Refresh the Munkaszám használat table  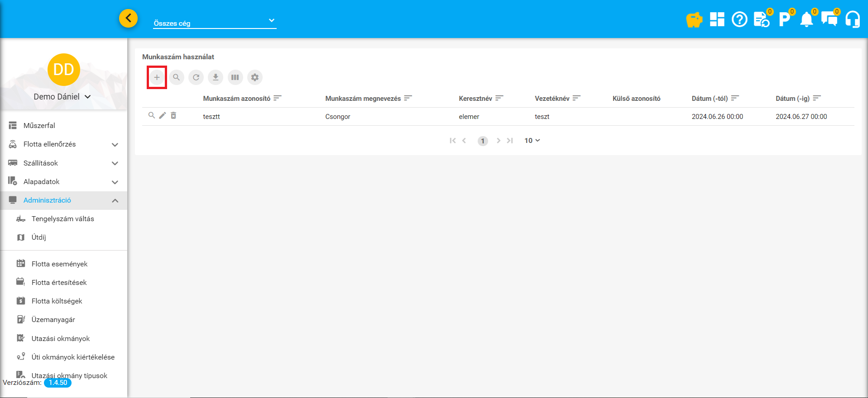pos(196,77)
